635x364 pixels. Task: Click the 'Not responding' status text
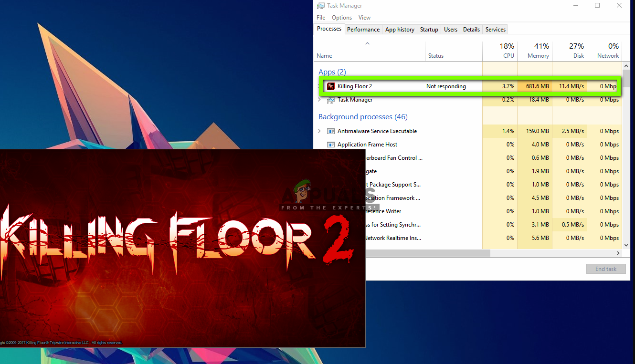tap(446, 86)
